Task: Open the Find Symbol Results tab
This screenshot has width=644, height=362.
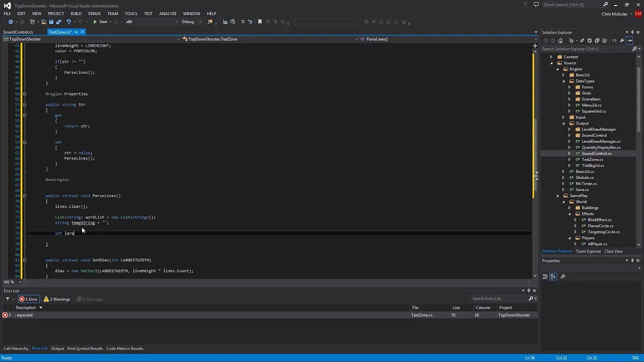Action: tap(85, 348)
